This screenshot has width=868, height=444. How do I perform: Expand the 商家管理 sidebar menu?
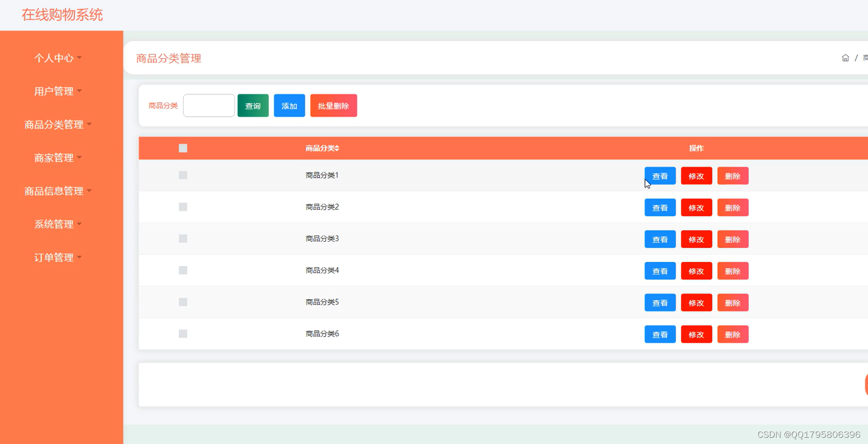(58, 158)
